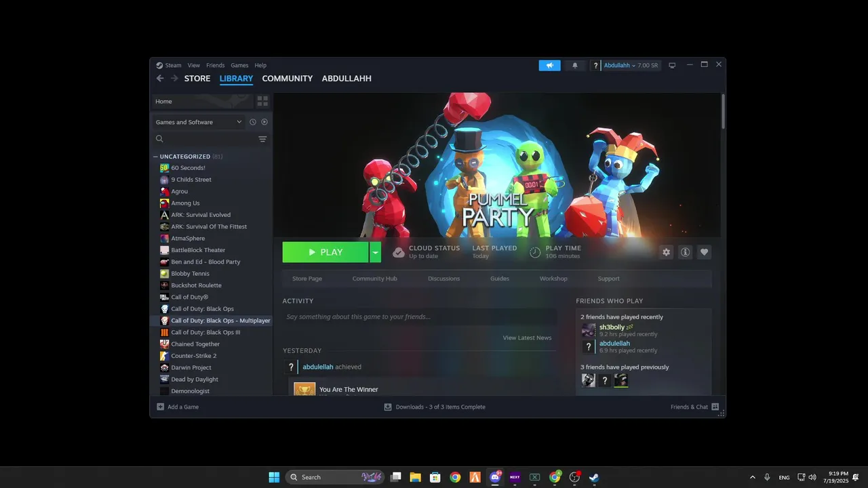This screenshot has height=488, width=868.
Task: Toggle ready-to-play filter icon
Action: coord(264,122)
